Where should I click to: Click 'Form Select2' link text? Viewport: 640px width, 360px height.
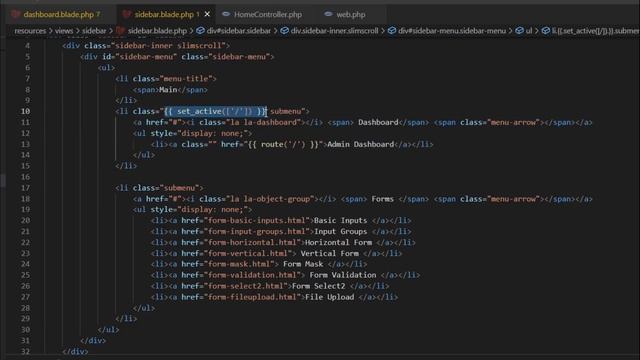pos(318,287)
